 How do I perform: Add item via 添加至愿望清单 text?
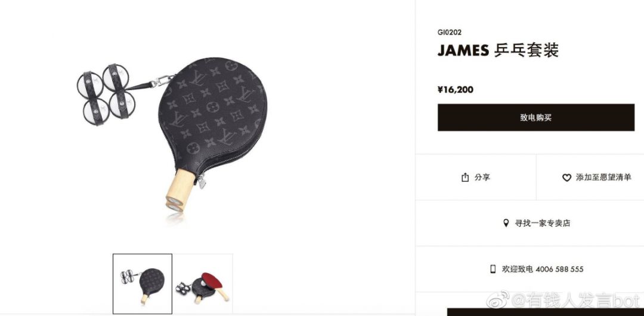tap(603, 178)
